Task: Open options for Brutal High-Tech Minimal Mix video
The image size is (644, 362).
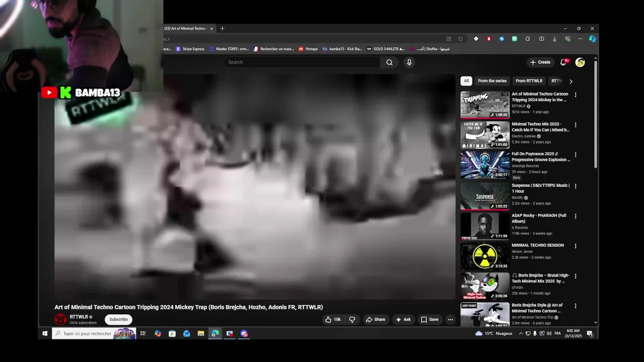Action: 576,276
